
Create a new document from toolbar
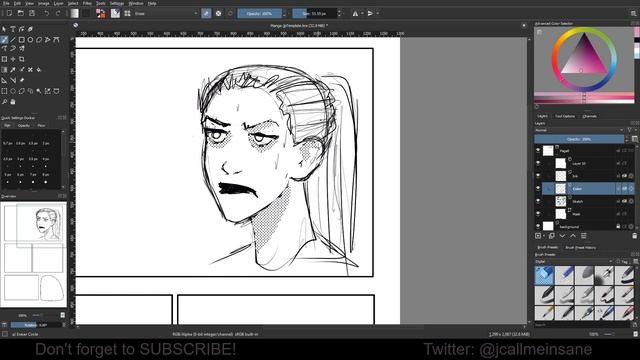coord(9,13)
